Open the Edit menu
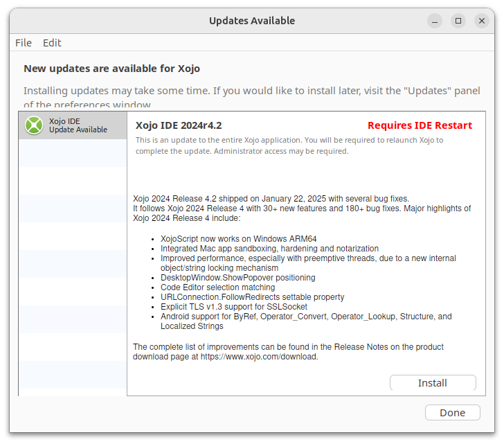The height and width of the screenshot is (444, 504). [x=52, y=43]
